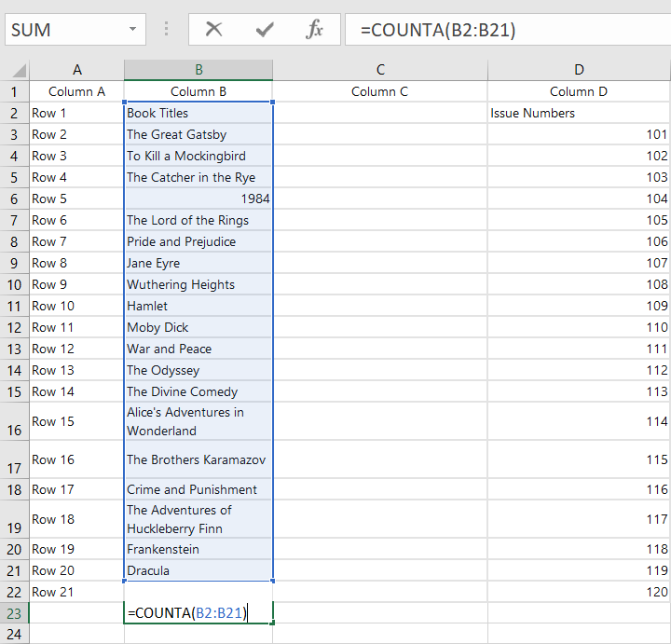Select the War and Peace cell

click(x=199, y=349)
